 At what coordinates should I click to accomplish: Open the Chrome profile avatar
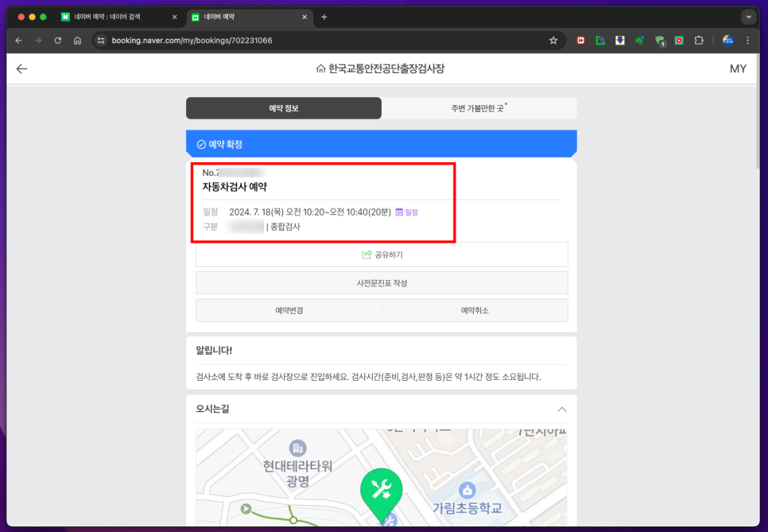tap(727, 41)
